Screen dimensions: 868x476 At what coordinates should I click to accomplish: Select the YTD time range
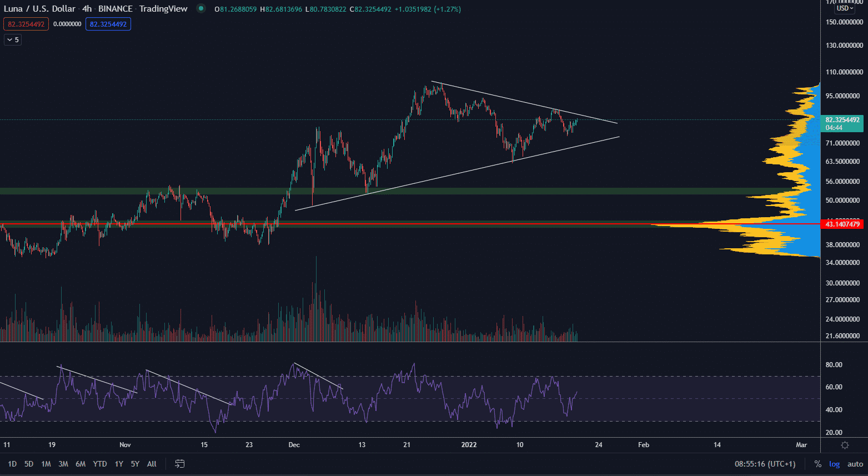click(x=100, y=464)
